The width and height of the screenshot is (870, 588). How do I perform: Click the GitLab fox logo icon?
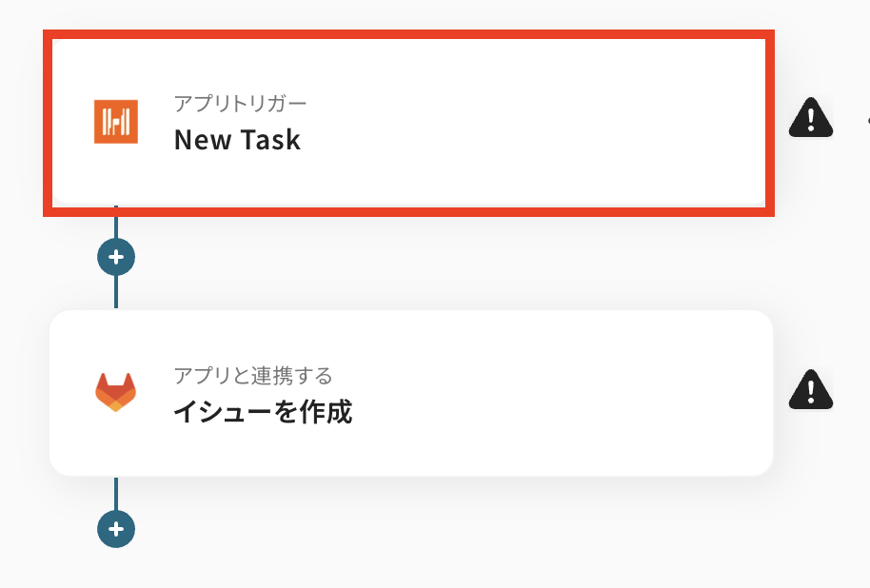(116, 392)
